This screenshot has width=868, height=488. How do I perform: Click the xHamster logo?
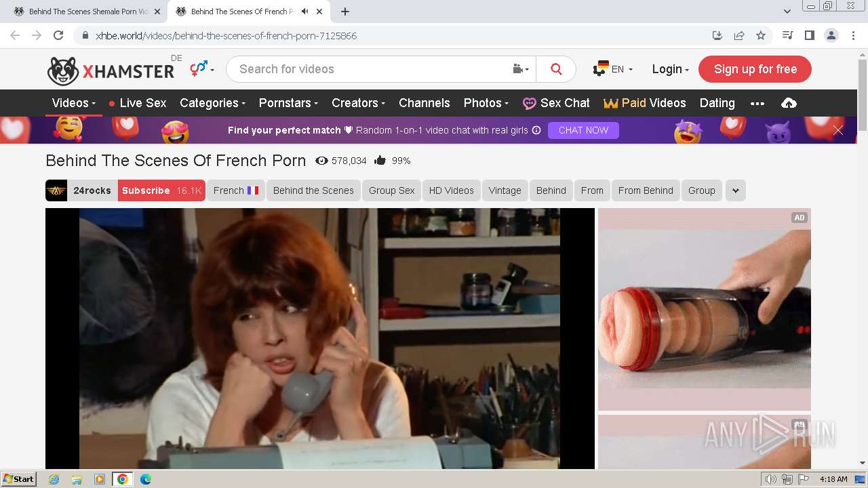coord(111,70)
